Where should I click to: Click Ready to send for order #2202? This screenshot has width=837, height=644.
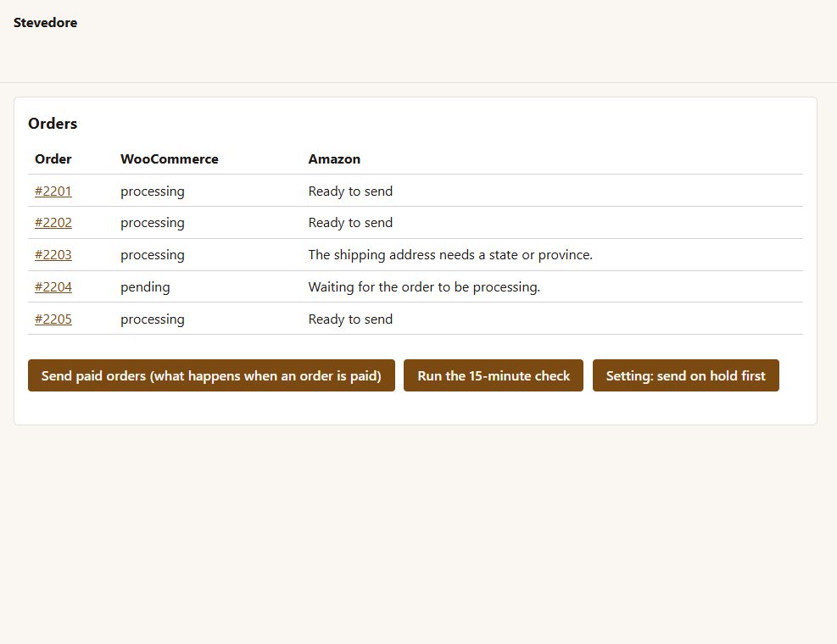pyautogui.click(x=350, y=223)
